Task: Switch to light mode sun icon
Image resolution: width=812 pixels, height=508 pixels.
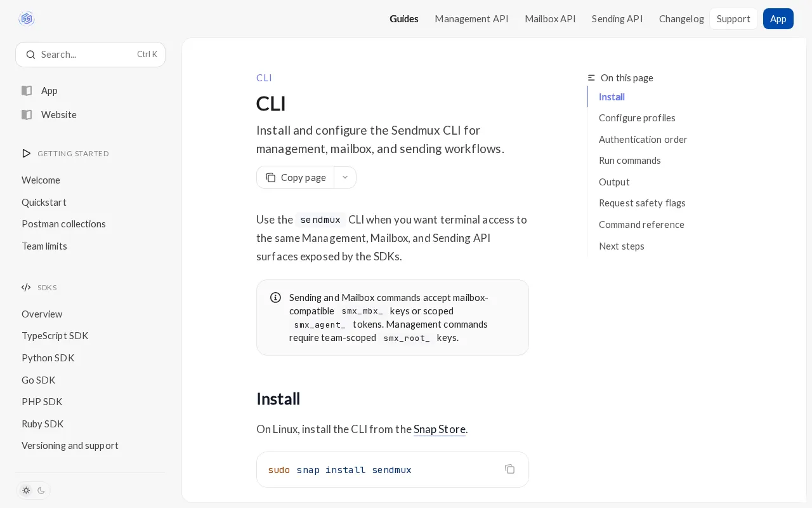Action: (x=26, y=490)
